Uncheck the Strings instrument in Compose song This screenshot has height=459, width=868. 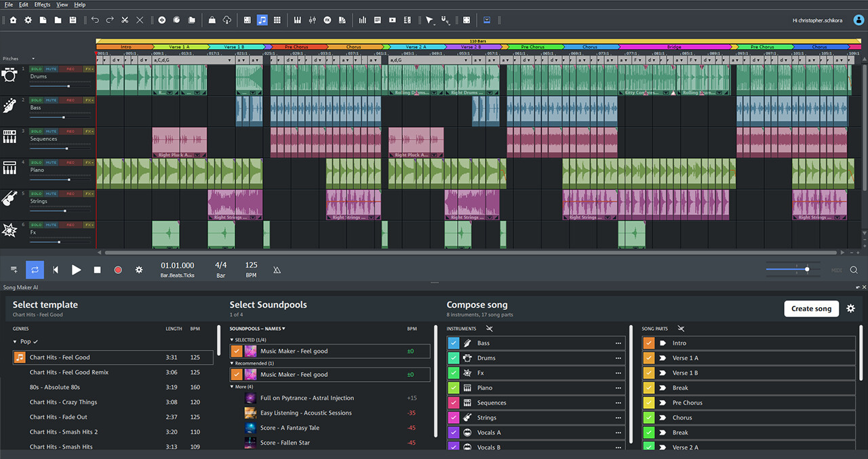coord(453,417)
